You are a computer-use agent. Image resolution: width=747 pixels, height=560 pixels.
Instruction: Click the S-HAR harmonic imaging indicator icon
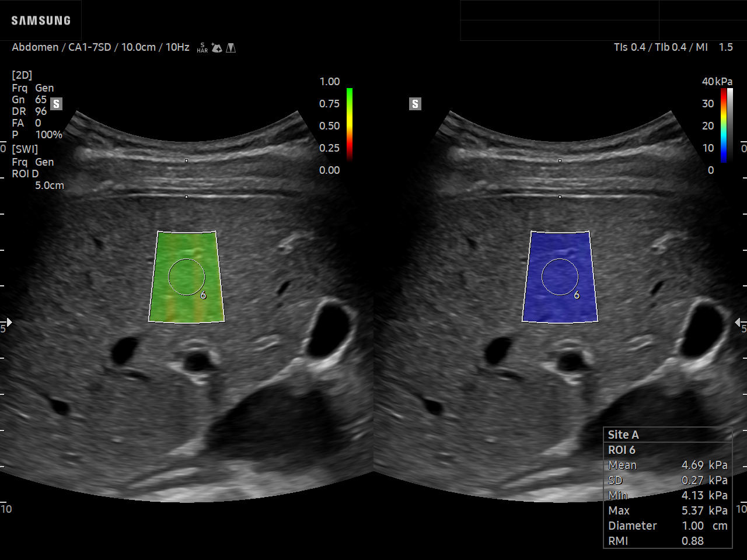click(202, 48)
